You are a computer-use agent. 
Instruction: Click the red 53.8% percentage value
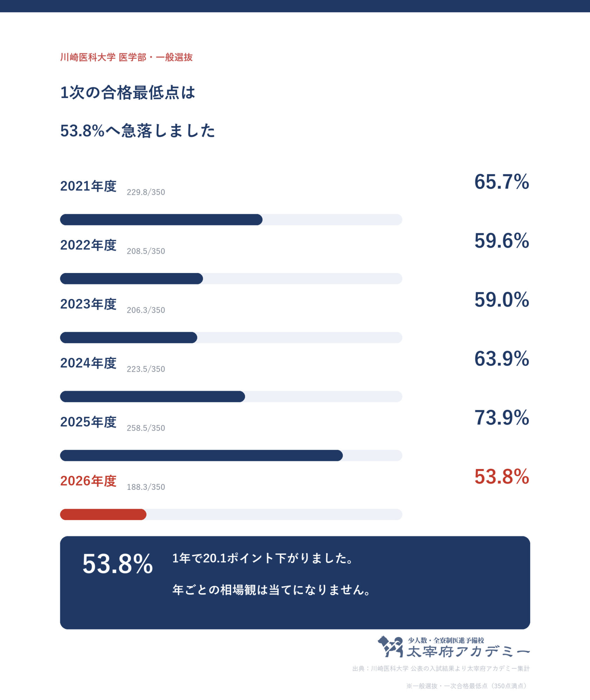[501, 477]
